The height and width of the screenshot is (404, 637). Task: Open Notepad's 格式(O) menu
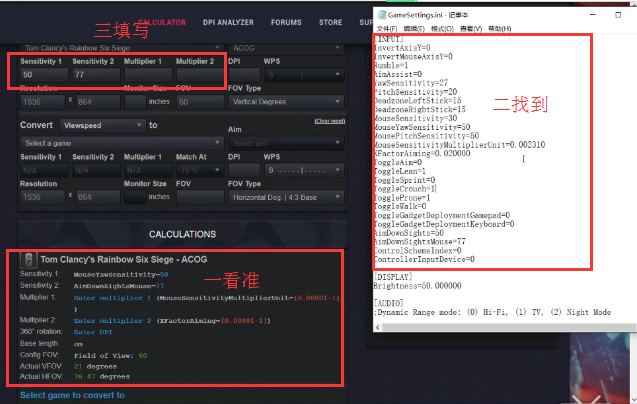(x=442, y=28)
